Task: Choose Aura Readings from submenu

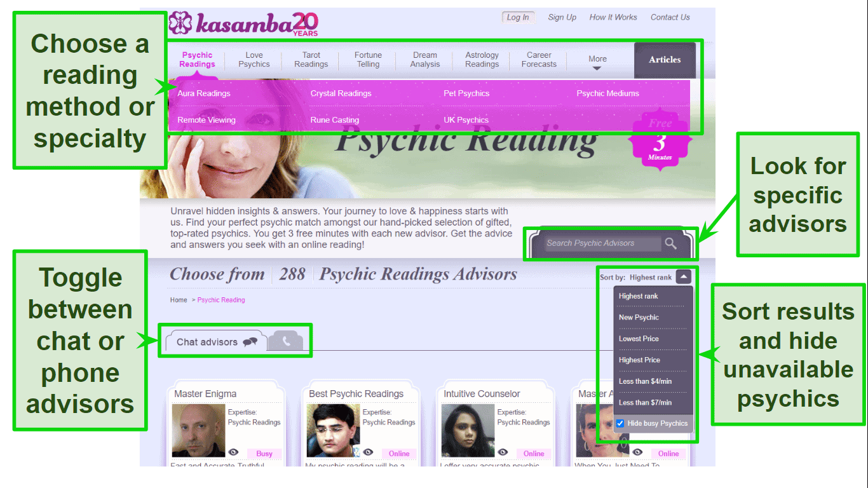Action: 204,93
